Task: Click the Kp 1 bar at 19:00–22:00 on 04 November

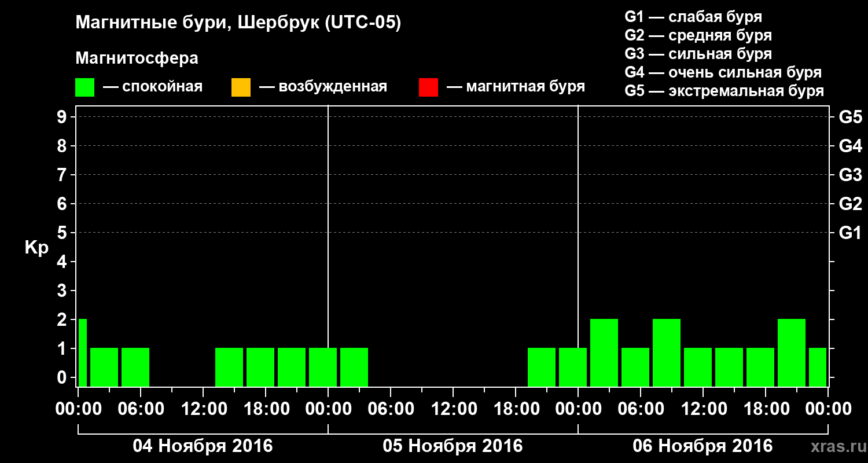Action: (292, 367)
